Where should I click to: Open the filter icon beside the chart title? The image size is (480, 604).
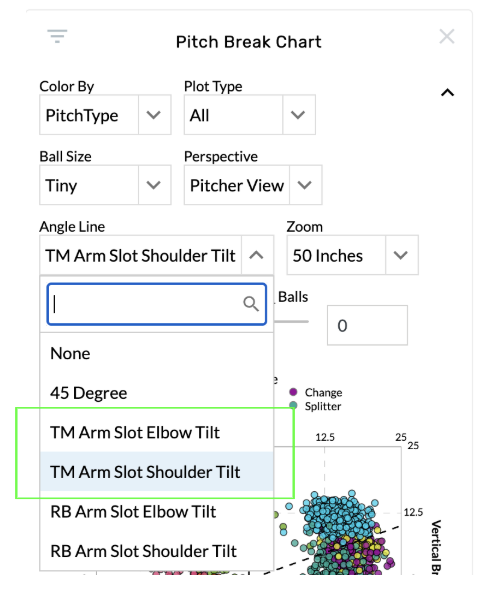click(57, 36)
